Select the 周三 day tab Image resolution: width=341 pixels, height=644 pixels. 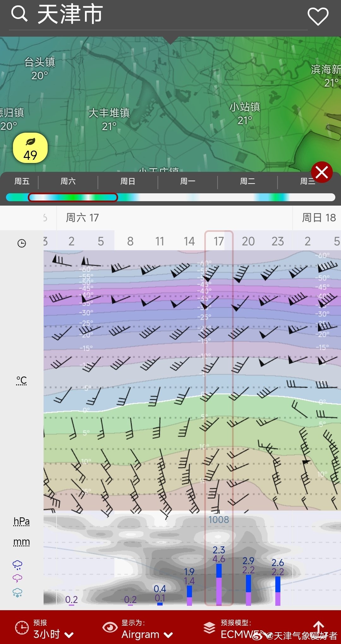[307, 181]
